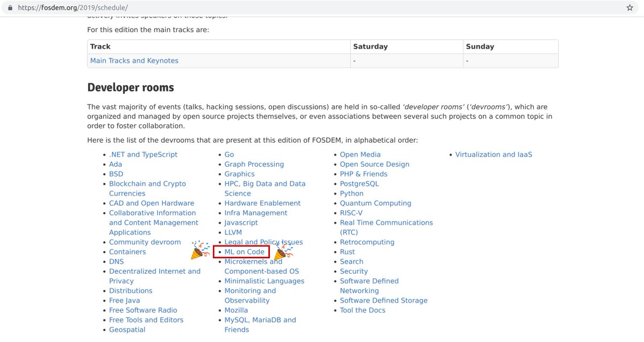
Task: Open the Free Java devroom link
Action: [125, 300]
